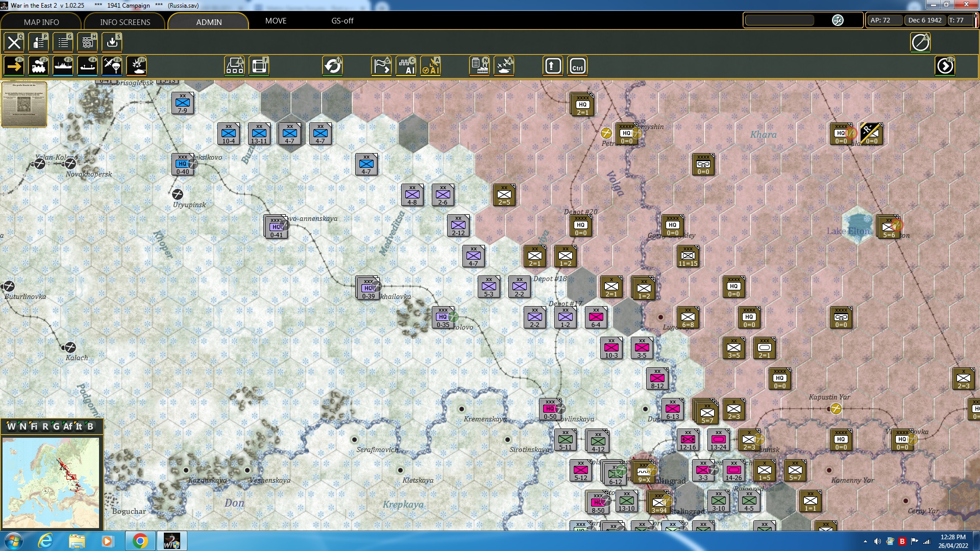This screenshot has height=551, width=980.
Task: Open the preferences P icon
Action: 39,42
